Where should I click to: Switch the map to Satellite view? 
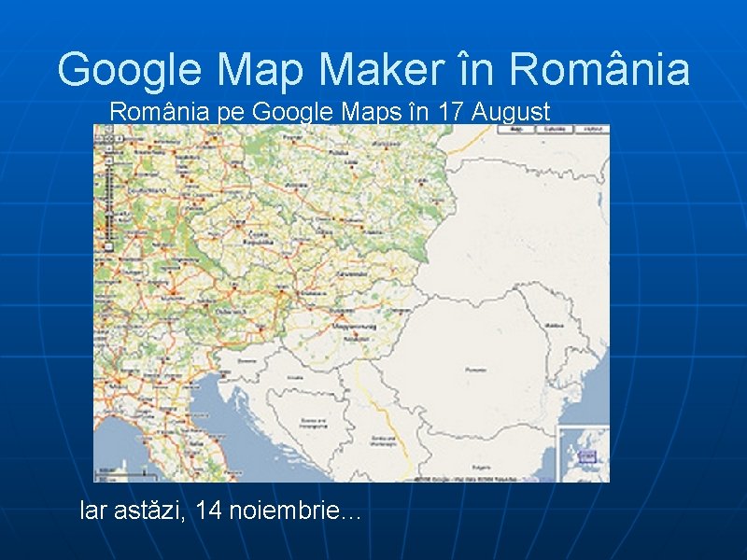(x=555, y=129)
